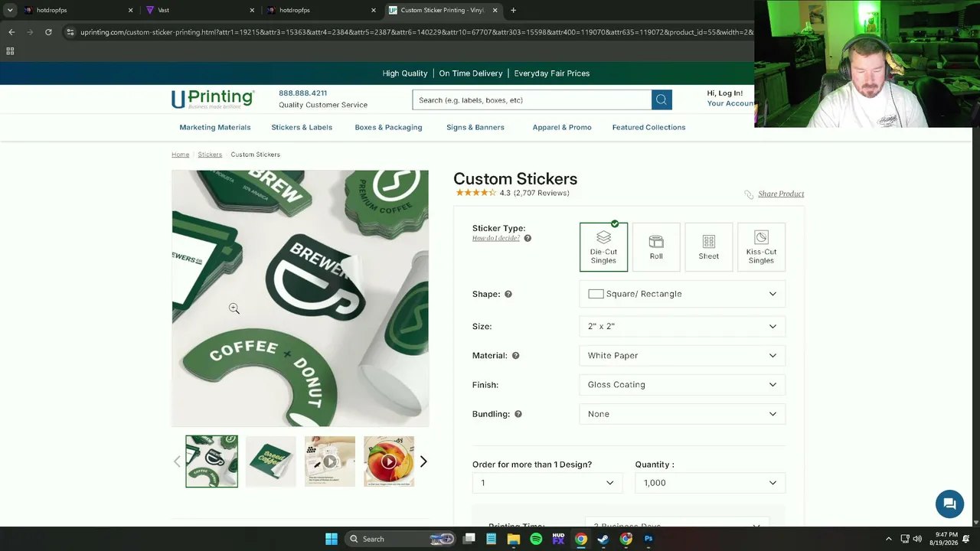This screenshot has width=980, height=551.
Task: Show next thumbnails with right arrow
Action: point(423,461)
